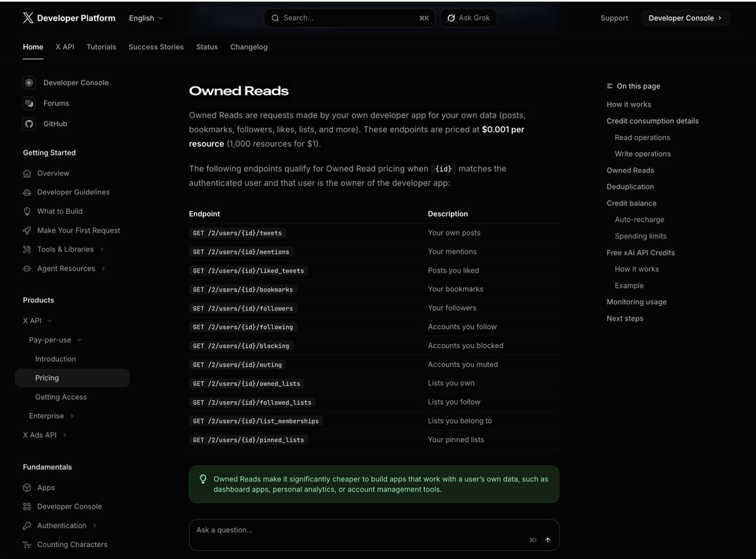Click the 'GET /2/users/{id}/bookmarks' endpoint
Viewport: 756px width, 559px height.
(243, 290)
